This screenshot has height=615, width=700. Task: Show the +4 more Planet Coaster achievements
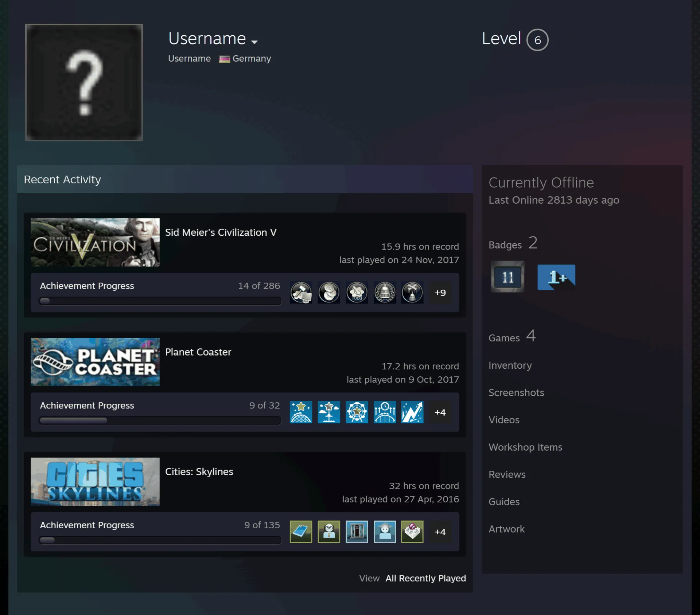pos(440,412)
